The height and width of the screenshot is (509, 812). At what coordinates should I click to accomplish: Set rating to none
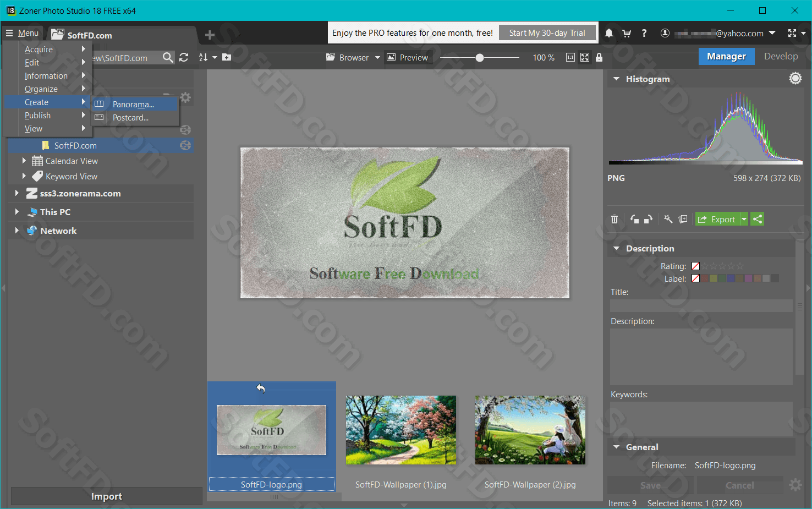[695, 266]
